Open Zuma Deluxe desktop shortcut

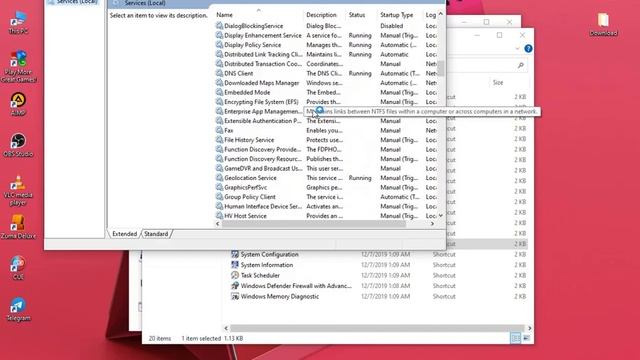pyautogui.click(x=18, y=227)
